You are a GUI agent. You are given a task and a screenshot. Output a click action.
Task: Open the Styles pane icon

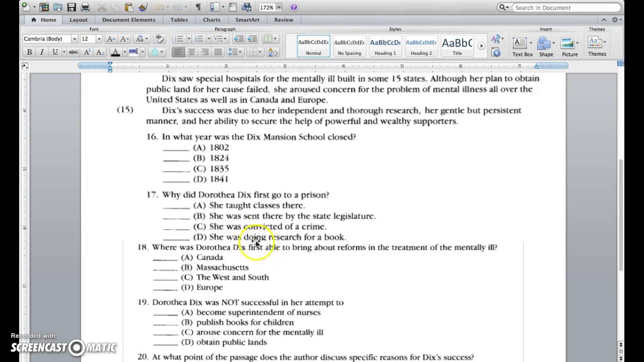(496, 52)
